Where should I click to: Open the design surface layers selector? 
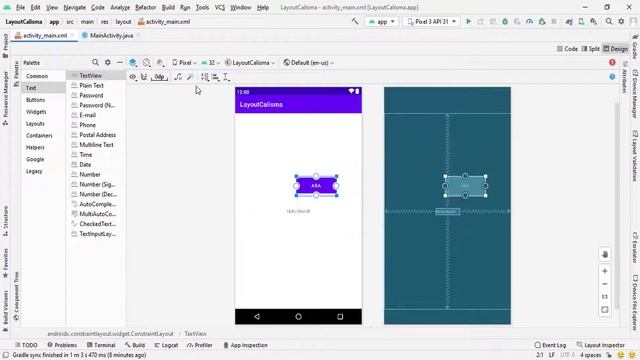point(133,62)
